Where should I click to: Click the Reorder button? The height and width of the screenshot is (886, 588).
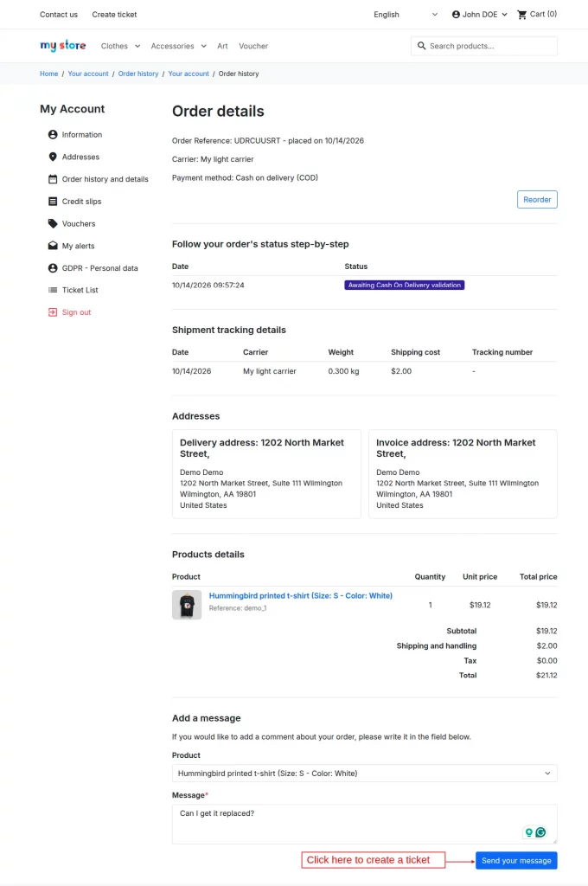point(537,200)
